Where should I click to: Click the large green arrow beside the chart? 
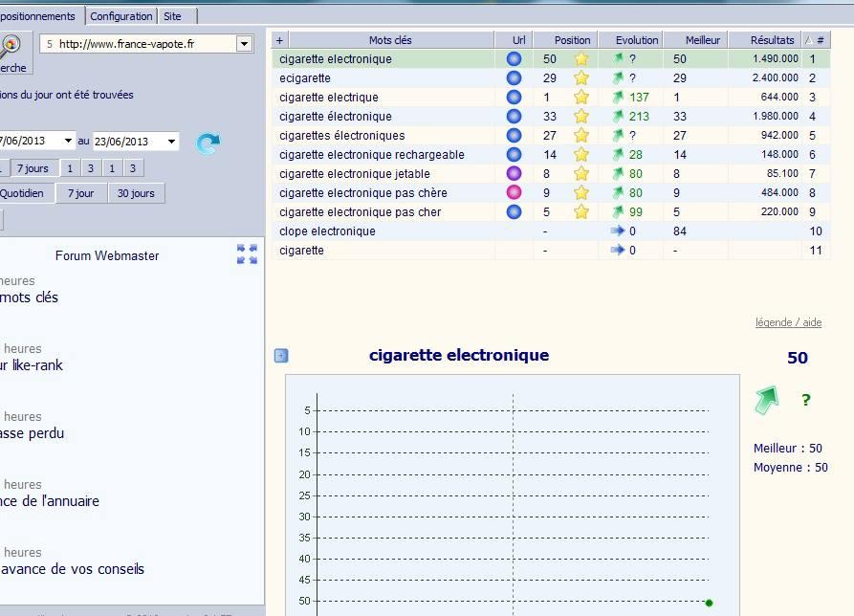(x=767, y=400)
